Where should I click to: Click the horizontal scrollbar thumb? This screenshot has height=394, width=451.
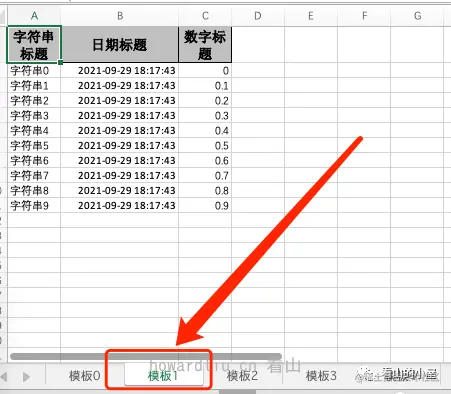click(146, 356)
